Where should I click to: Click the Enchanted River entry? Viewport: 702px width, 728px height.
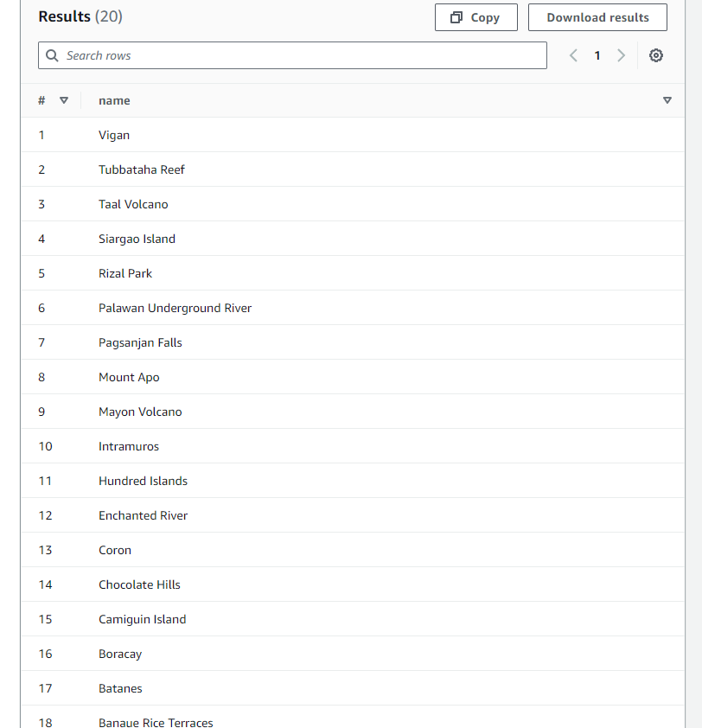click(143, 515)
